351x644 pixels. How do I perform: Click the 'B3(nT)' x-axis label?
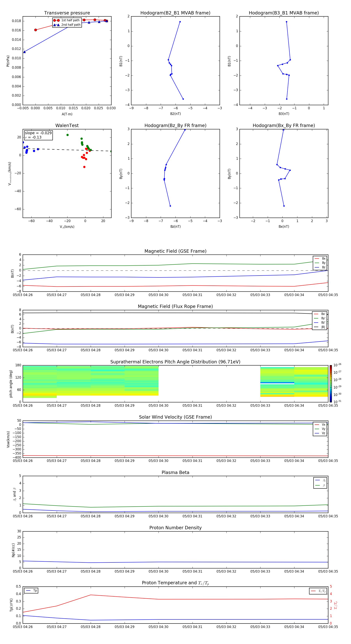[x=284, y=114]
